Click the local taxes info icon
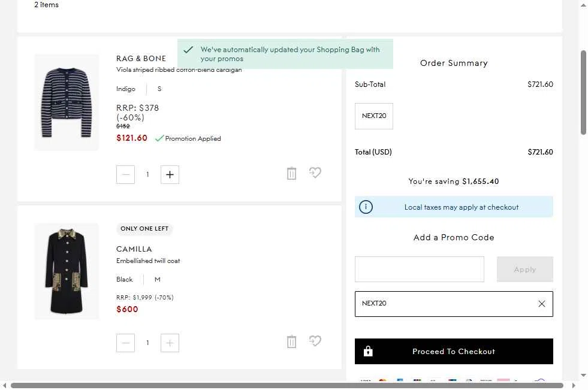This screenshot has width=588, height=390. click(x=366, y=207)
